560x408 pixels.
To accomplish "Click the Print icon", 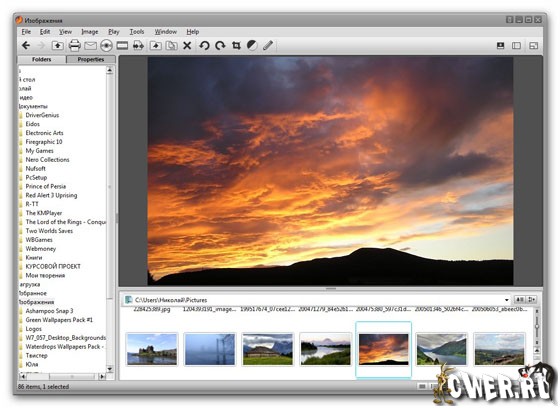I will click(x=74, y=45).
